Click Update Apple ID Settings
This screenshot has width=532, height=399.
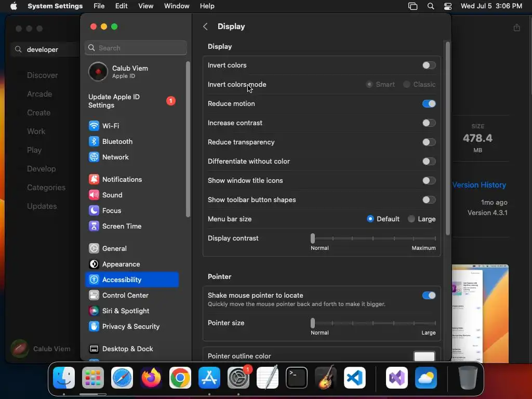131,101
